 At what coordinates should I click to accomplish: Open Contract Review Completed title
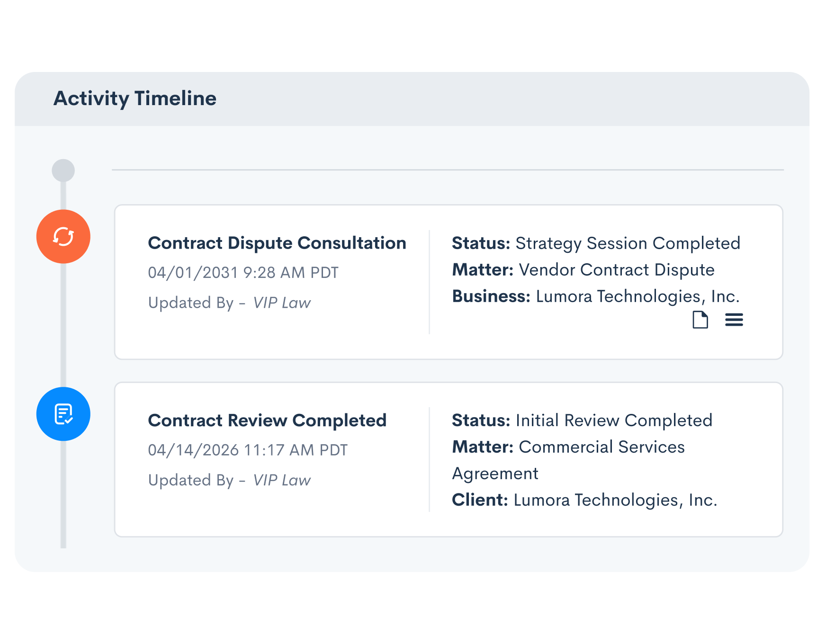point(267,420)
